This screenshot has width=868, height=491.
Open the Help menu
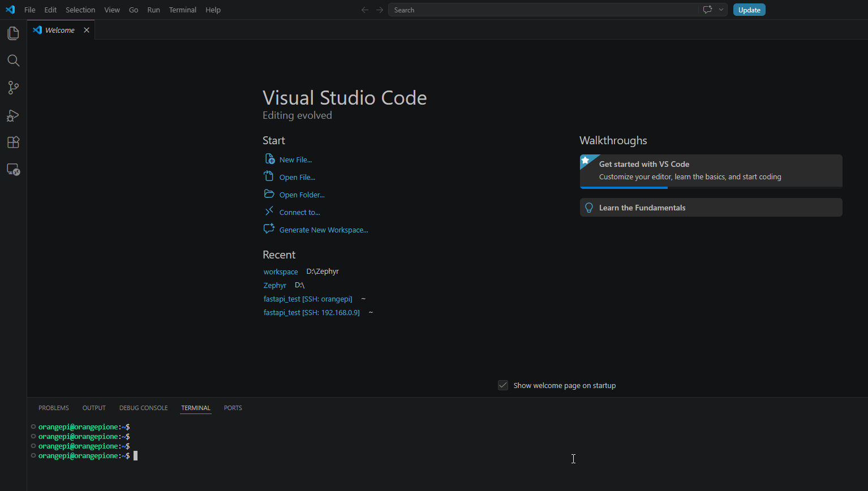pos(213,10)
